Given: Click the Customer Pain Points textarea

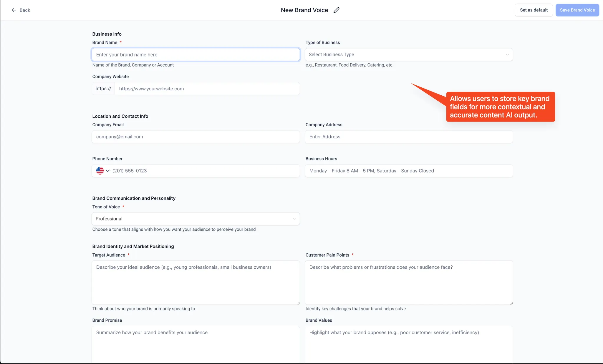Looking at the screenshot, I should click(409, 282).
